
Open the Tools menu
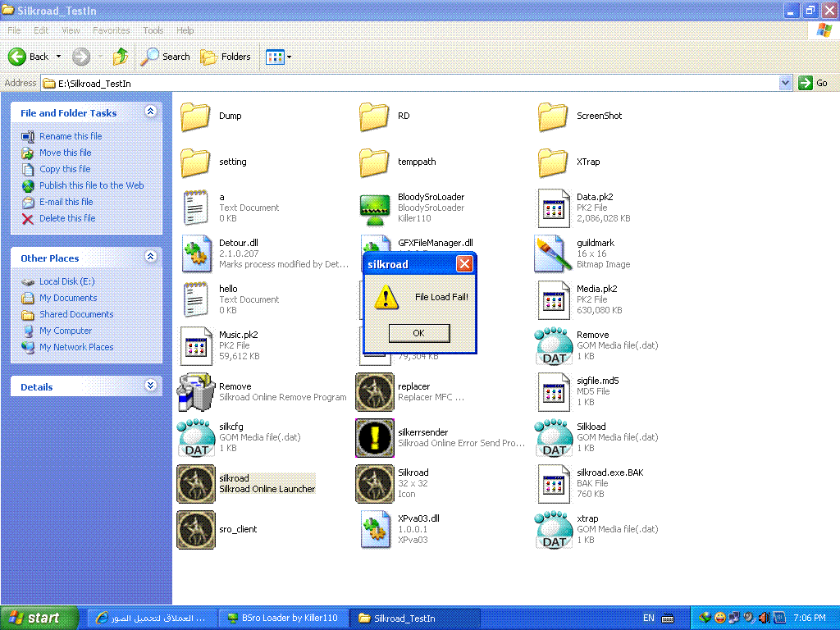pos(153,30)
